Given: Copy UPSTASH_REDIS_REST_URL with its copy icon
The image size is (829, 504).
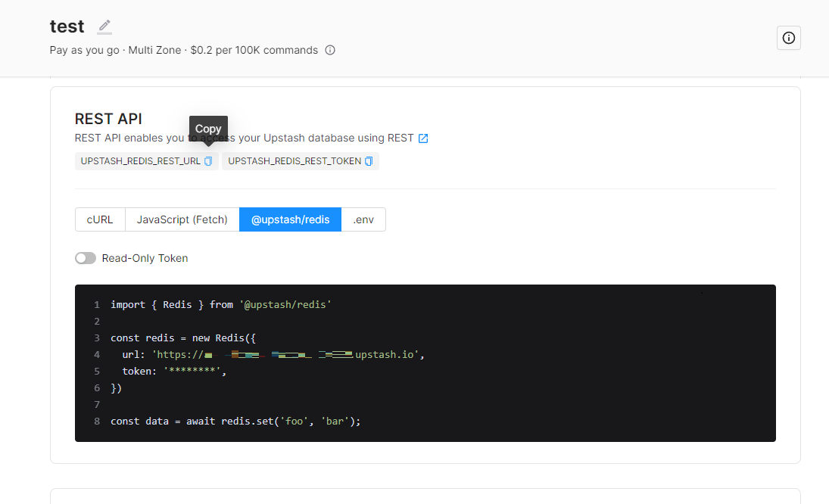Looking at the screenshot, I should point(208,161).
